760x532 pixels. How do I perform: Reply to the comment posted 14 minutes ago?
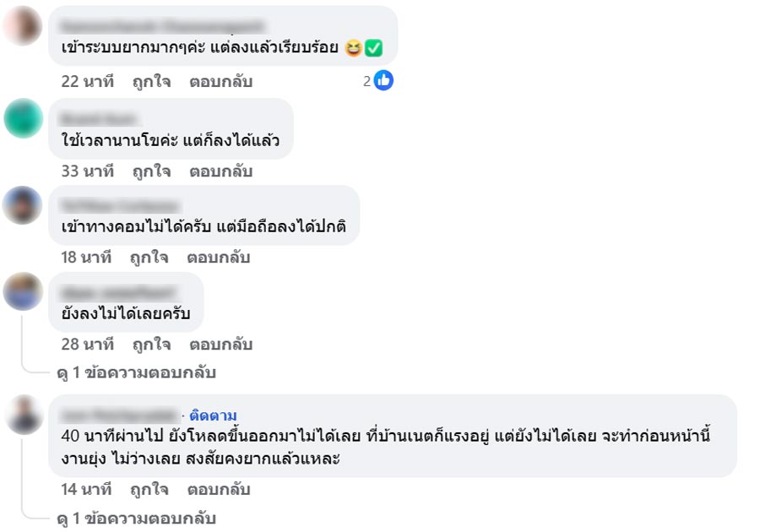click(218, 490)
